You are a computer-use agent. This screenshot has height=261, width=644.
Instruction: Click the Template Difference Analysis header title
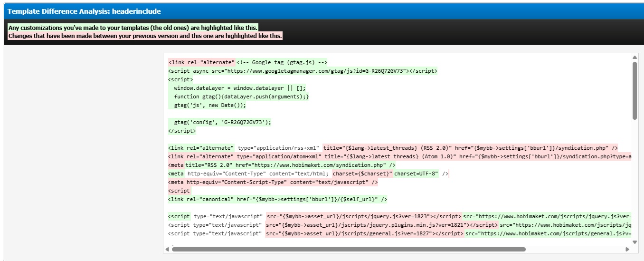(84, 11)
